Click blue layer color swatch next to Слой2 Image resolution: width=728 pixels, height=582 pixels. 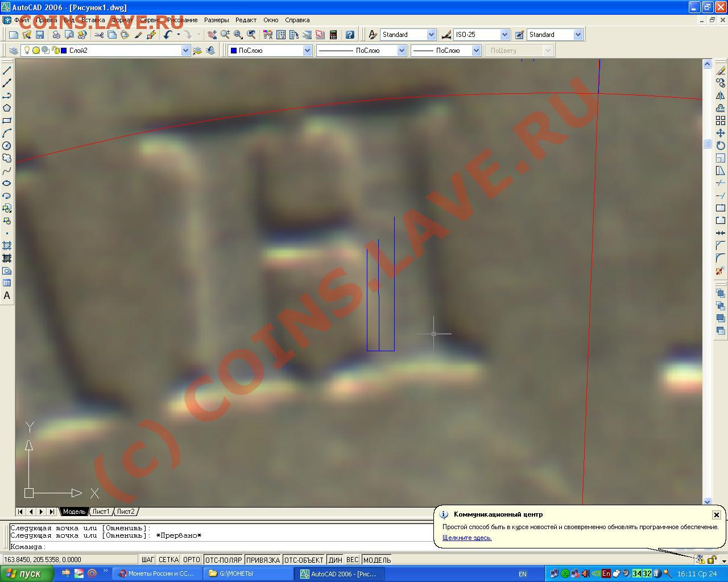click(x=64, y=51)
